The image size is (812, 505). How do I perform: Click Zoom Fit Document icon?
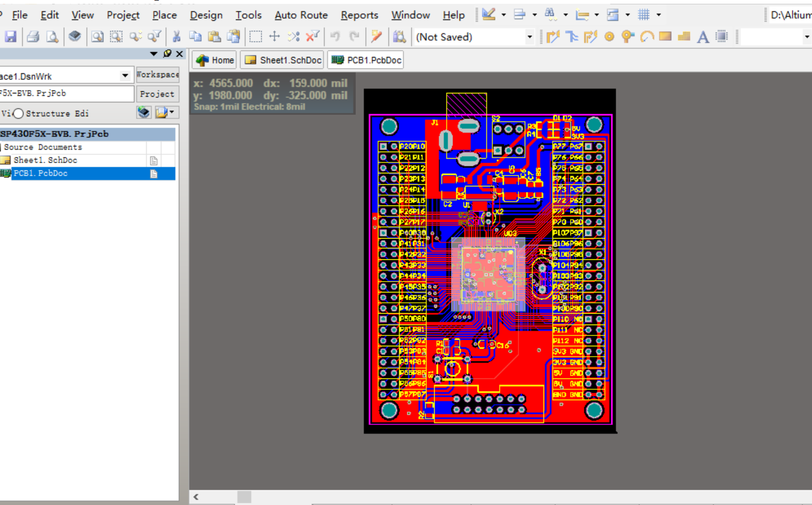[97, 37]
